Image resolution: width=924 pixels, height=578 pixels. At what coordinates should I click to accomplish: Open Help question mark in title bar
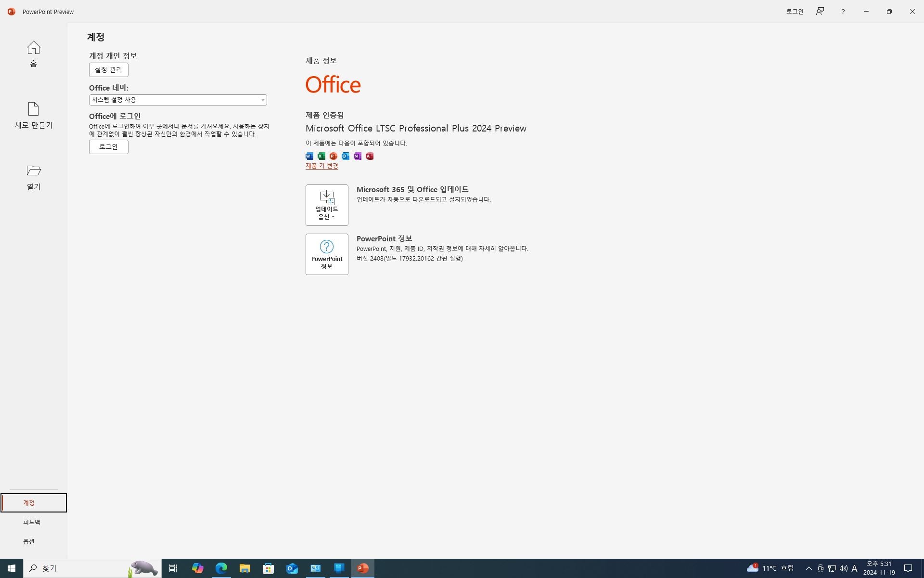point(843,12)
